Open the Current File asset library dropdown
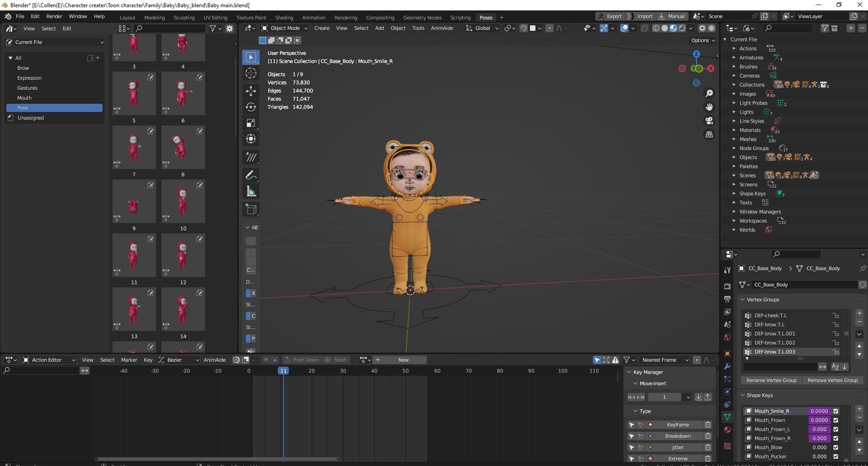The width and height of the screenshot is (868, 466). click(x=54, y=42)
